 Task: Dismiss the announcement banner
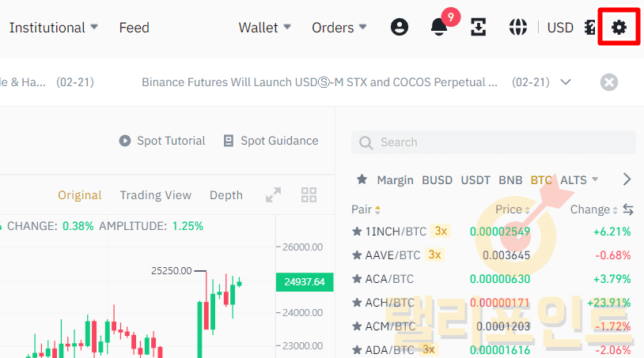tap(608, 82)
